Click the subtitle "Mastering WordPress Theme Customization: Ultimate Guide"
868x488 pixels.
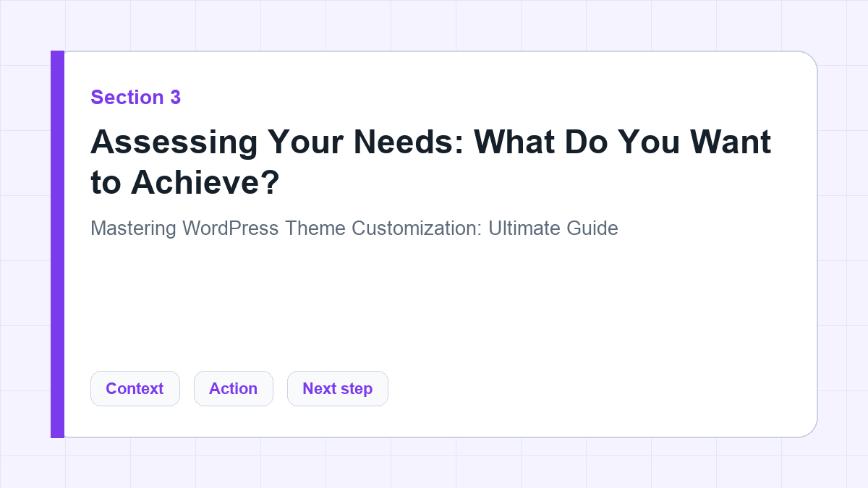click(x=354, y=228)
